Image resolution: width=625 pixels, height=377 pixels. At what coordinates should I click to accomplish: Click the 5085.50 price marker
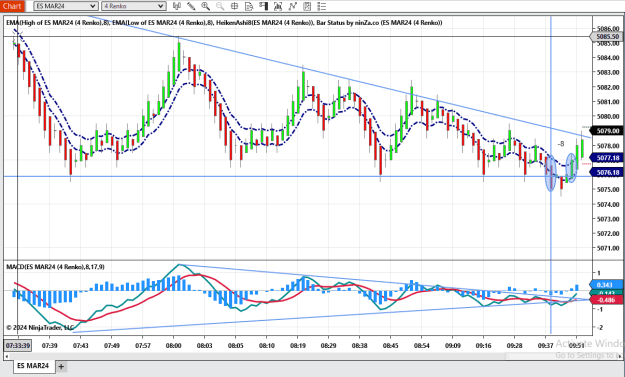tap(607, 37)
